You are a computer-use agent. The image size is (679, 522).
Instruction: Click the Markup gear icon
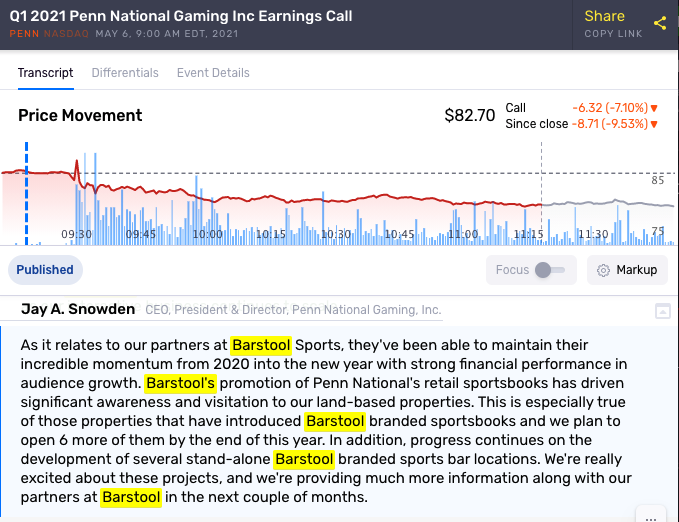603,270
